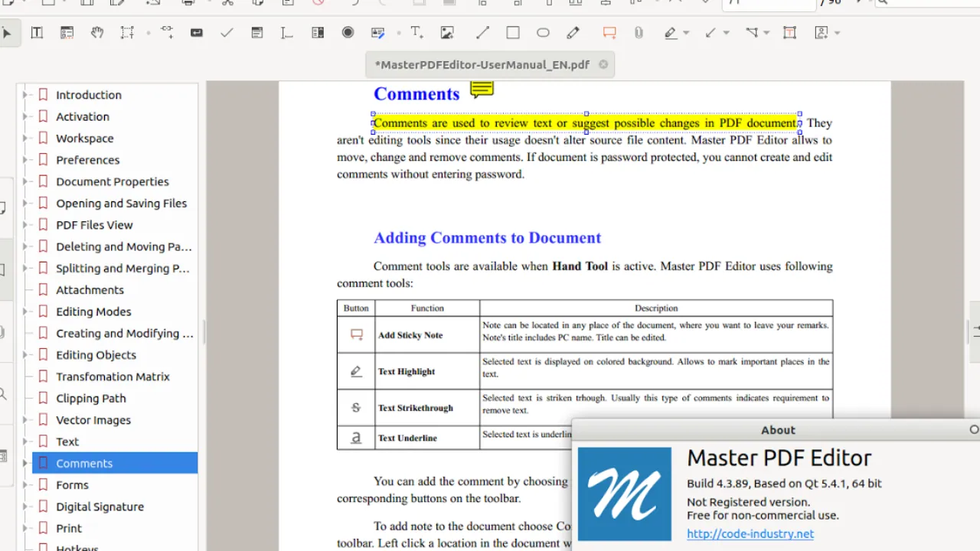Expand the Activation bookmark
The image size is (980, 551).
click(24, 116)
